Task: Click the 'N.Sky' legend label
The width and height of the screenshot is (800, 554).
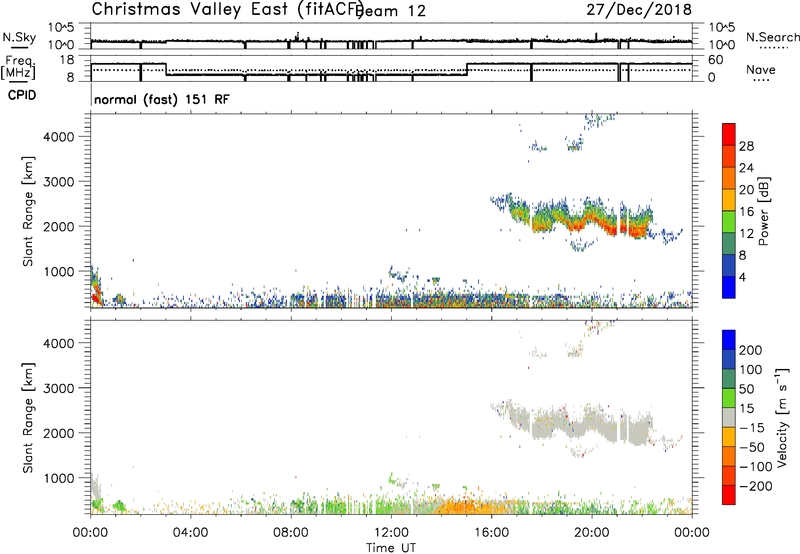Action: 19,37
